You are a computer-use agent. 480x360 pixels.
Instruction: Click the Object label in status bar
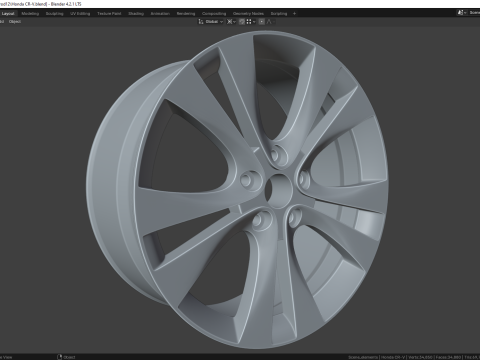coord(69,357)
